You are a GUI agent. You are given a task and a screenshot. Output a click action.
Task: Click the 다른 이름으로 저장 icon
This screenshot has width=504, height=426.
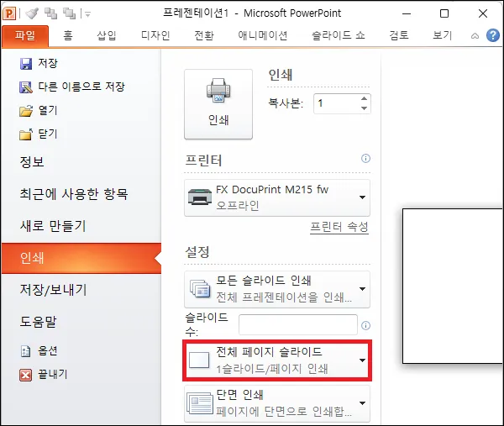click(26, 87)
